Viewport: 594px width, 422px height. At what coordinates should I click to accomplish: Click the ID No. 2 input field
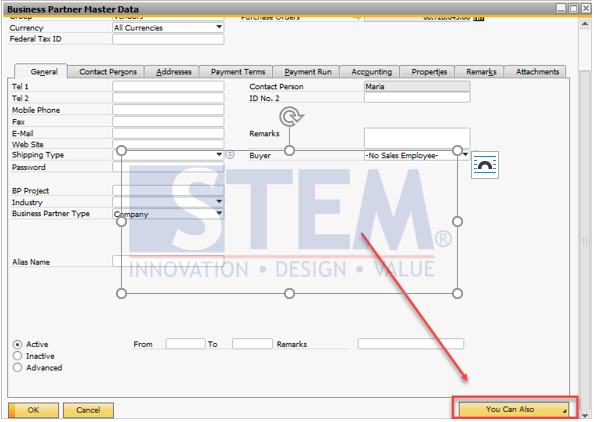tap(417, 98)
